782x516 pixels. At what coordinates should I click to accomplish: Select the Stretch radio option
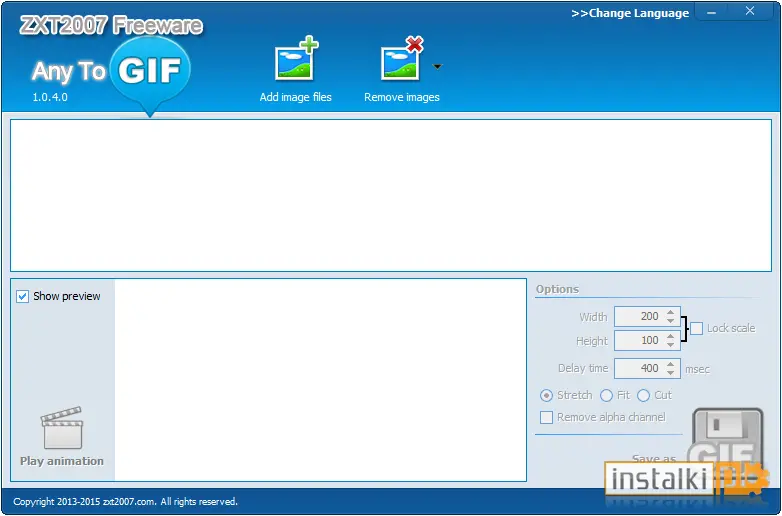[547, 395]
